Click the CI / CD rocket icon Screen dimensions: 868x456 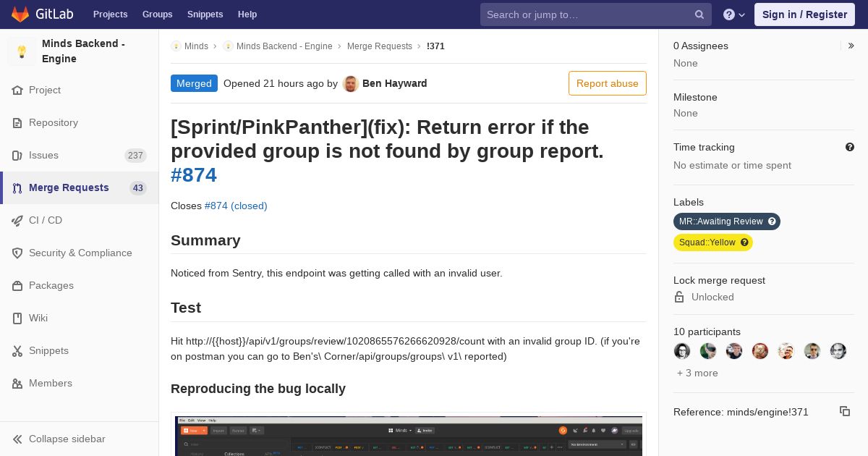point(17,221)
